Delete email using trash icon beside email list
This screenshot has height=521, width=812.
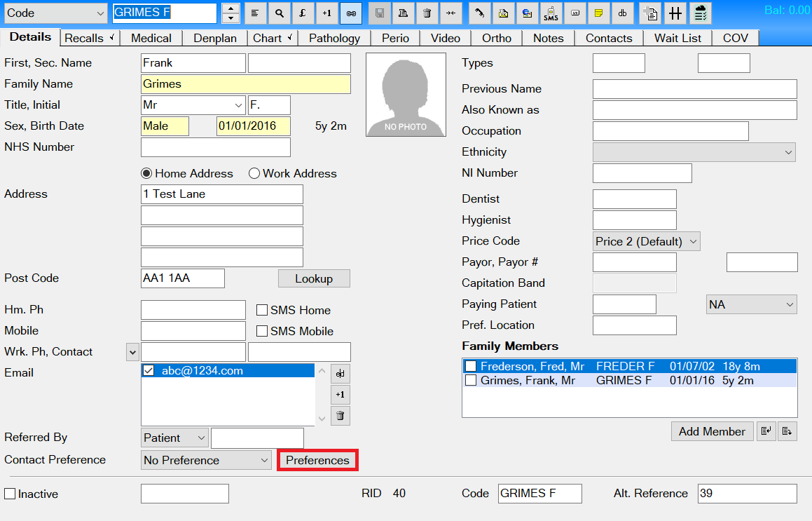click(340, 416)
